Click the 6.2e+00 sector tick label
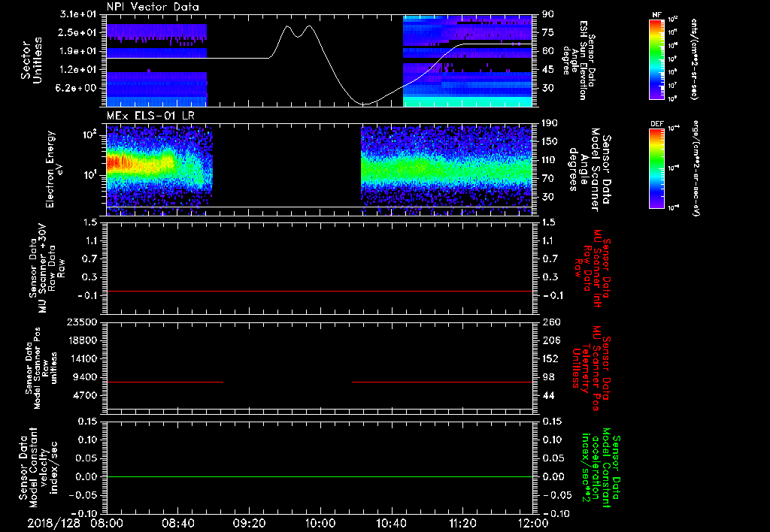 [x=77, y=88]
